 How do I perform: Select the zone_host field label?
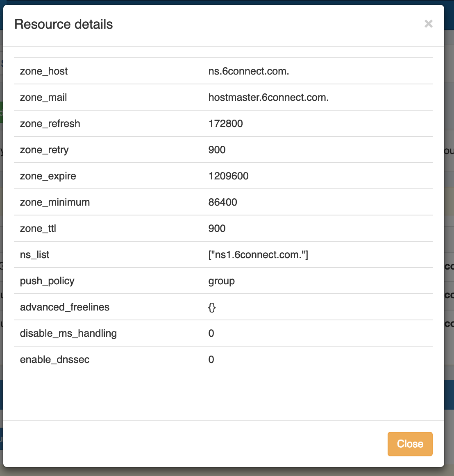tap(44, 71)
